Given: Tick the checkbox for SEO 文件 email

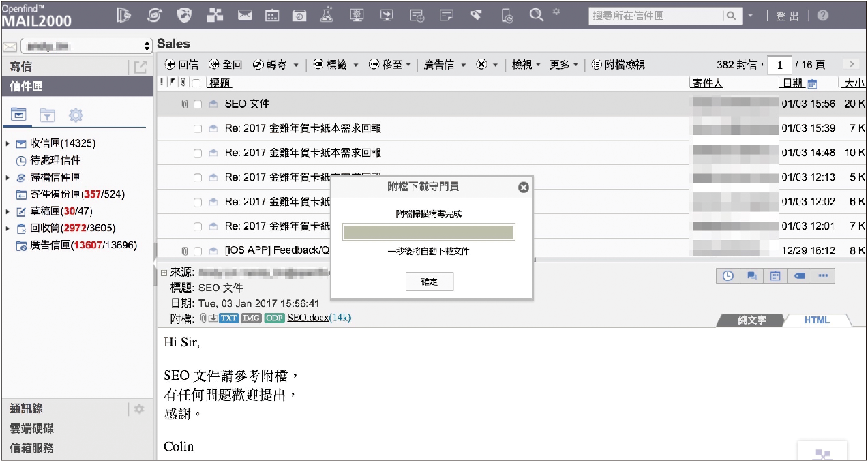Looking at the screenshot, I should coord(198,104).
